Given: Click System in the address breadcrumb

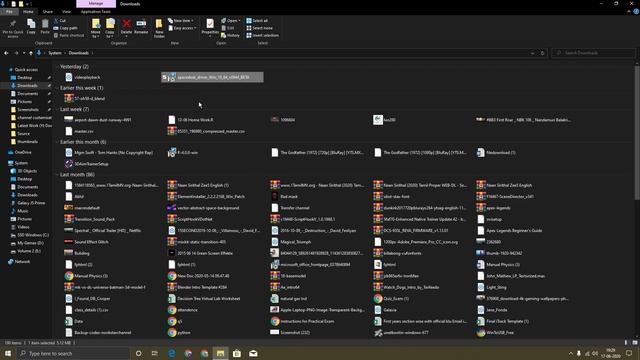Looking at the screenshot, I should 55,53.
